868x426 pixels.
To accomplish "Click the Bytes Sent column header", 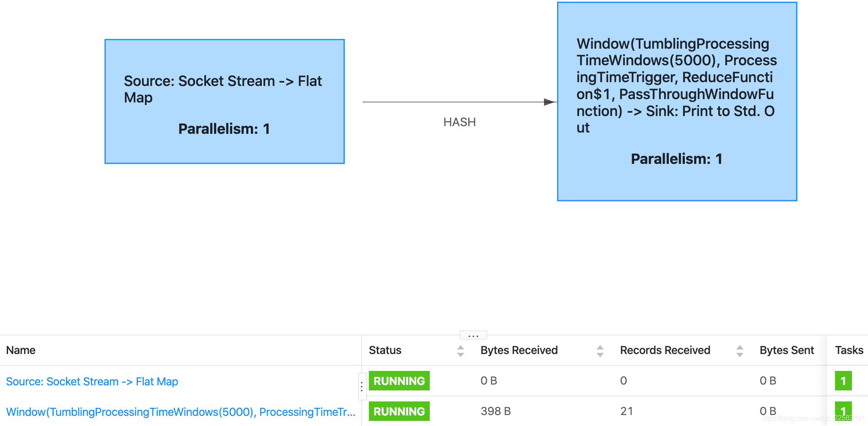I will point(787,350).
